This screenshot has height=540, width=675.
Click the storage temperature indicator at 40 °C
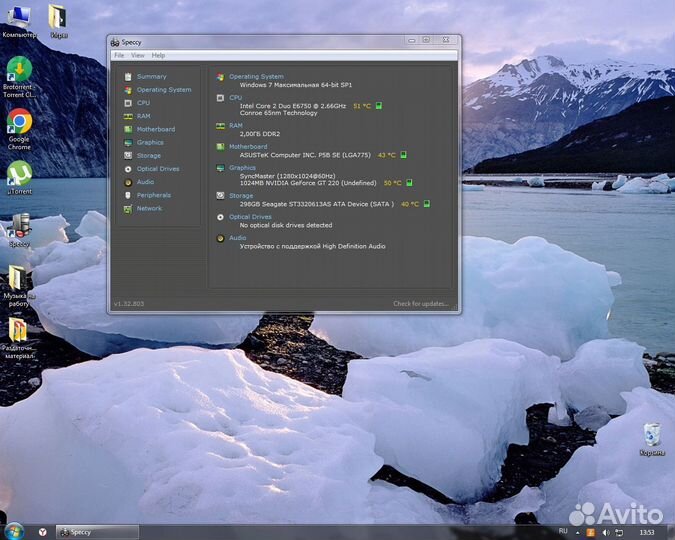[426, 204]
